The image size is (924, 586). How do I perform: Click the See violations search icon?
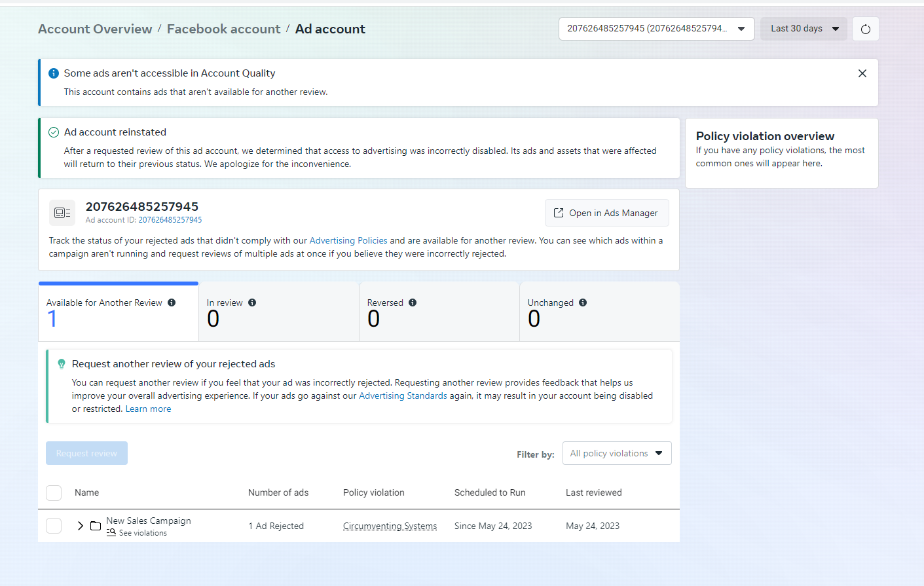click(111, 532)
